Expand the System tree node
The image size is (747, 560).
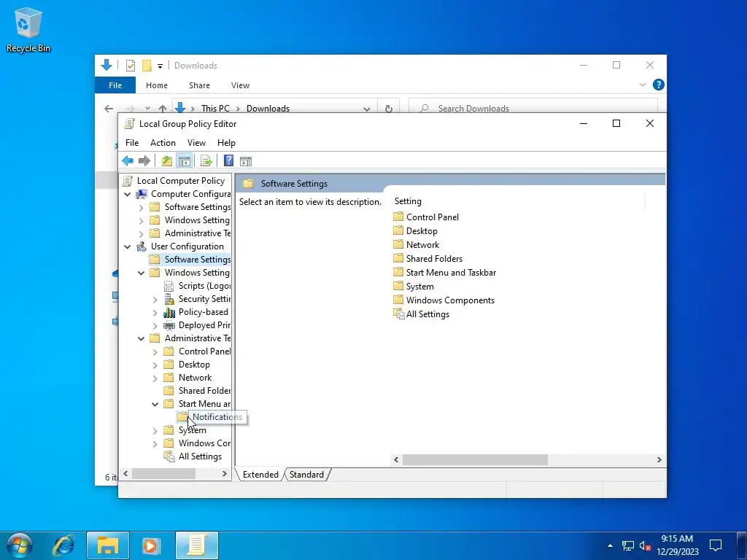tap(155, 430)
